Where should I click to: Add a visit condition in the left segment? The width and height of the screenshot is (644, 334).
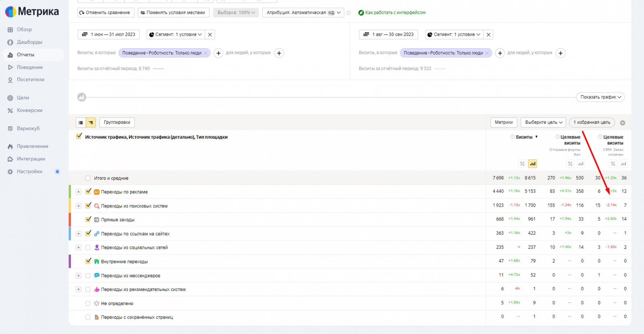[x=218, y=53]
